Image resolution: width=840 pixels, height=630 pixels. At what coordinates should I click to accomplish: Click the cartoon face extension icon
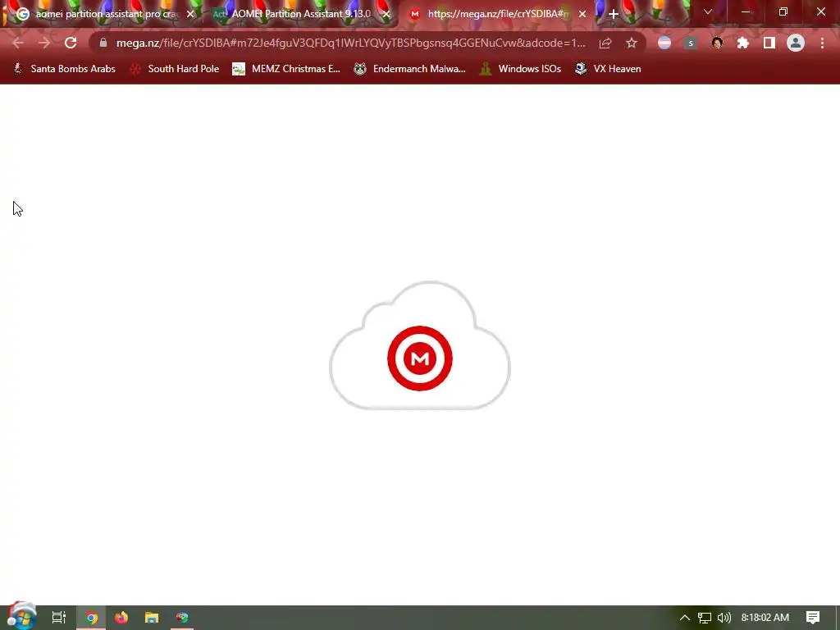717,43
